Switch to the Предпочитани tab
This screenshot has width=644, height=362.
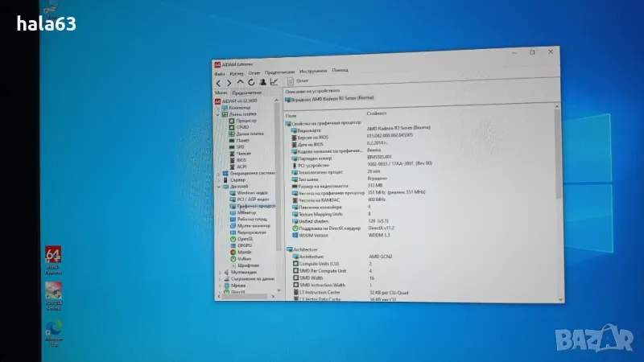[x=246, y=93]
